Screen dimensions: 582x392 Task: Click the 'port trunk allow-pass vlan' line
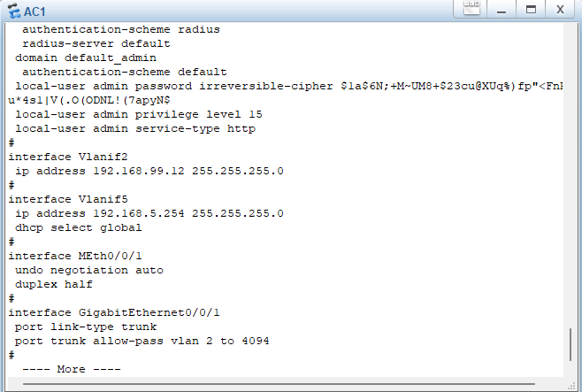click(142, 341)
